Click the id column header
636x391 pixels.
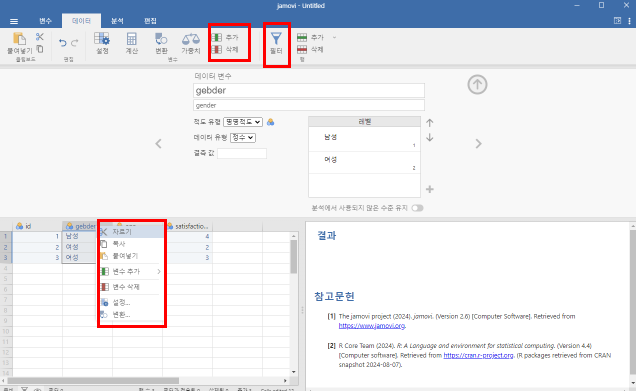coord(37,226)
